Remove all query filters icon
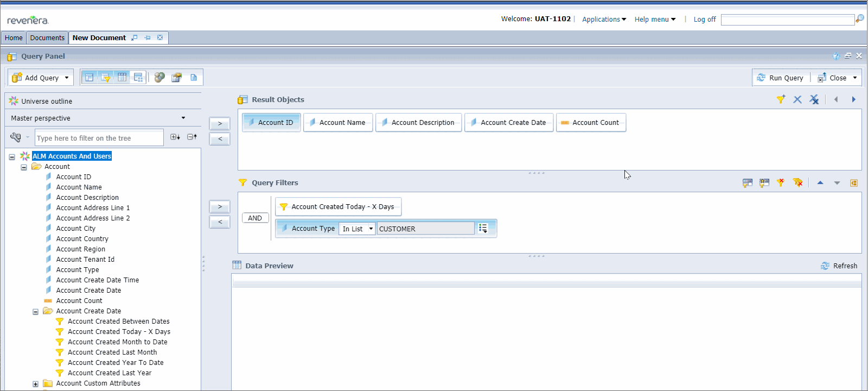 (x=797, y=183)
